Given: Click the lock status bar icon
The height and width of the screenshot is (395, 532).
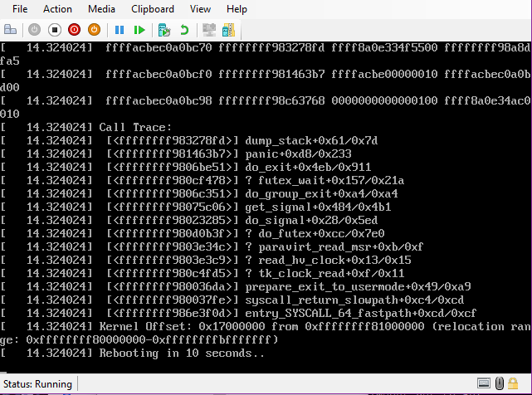Looking at the screenshot, I should [x=513, y=383].
